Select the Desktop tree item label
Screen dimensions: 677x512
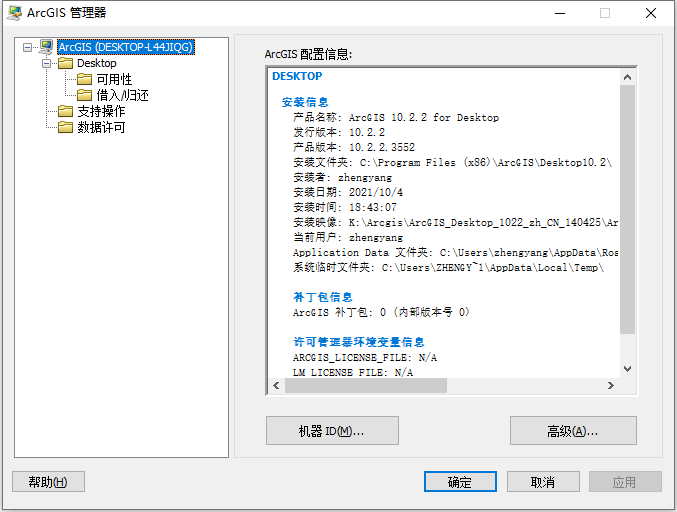97,63
